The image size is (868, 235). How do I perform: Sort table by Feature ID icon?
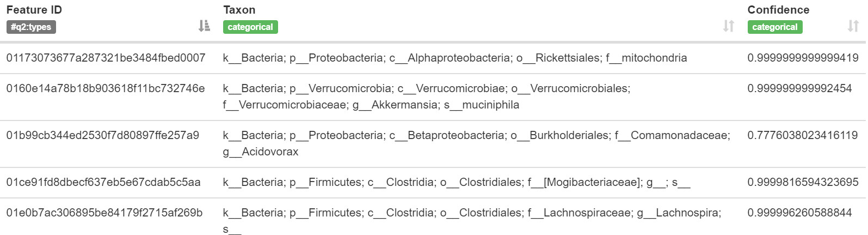pos(204,26)
